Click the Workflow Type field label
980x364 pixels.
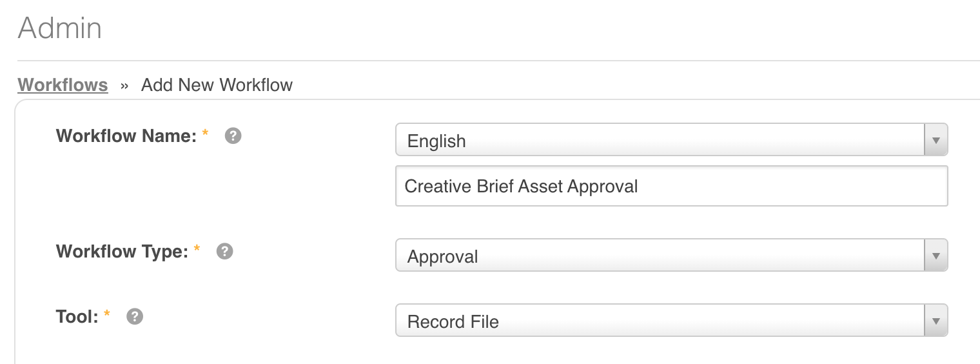pyautogui.click(x=121, y=251)
